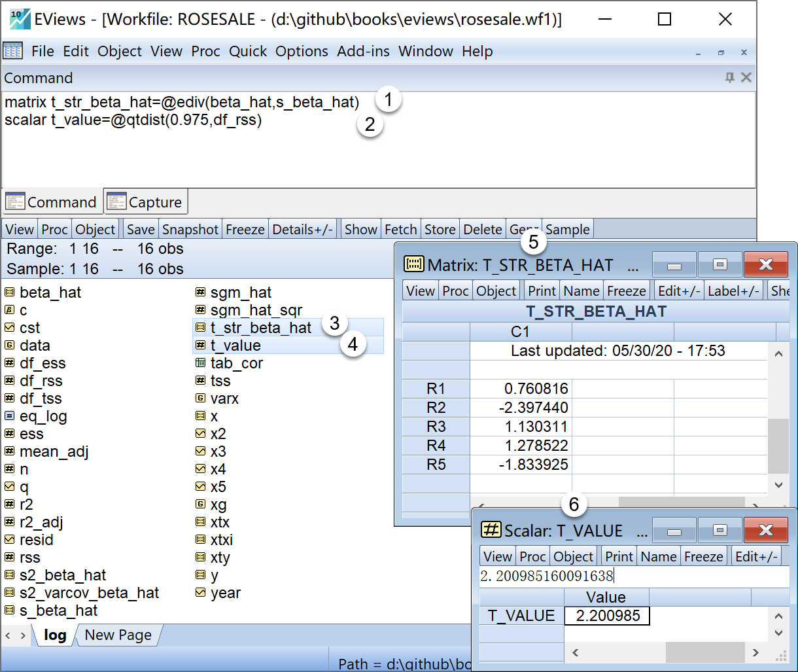Select the sgm_hat scalar object icon
798x672 pixels.
(x=201, y=292)
